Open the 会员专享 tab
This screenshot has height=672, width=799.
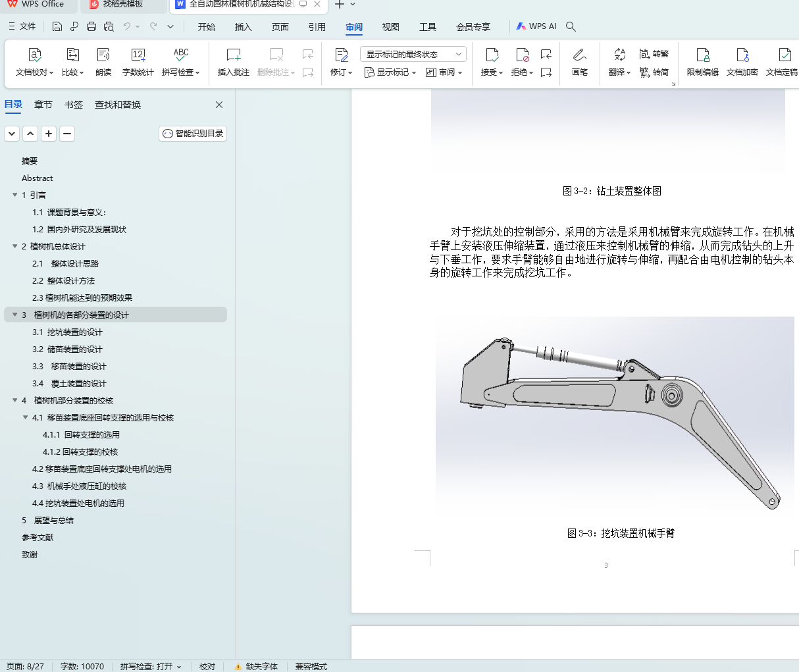coord(473,27)
